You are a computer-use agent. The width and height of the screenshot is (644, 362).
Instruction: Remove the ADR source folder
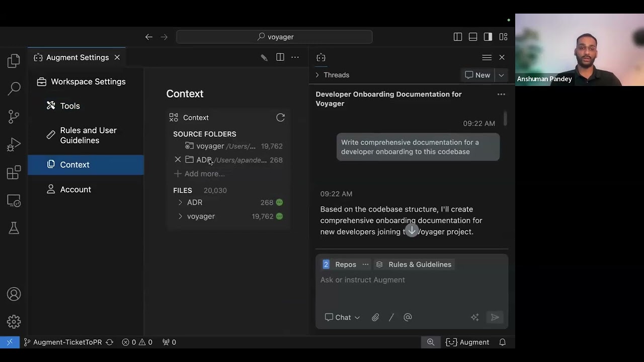point(178,160)
